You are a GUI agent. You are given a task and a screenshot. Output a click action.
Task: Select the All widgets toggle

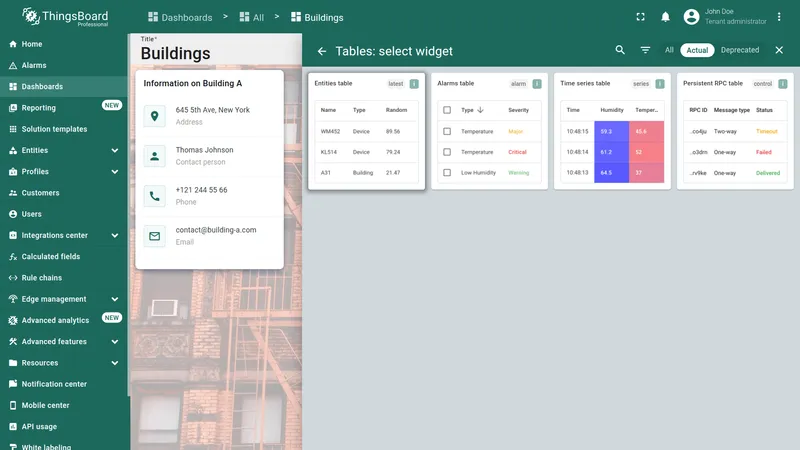coord(669,50)
